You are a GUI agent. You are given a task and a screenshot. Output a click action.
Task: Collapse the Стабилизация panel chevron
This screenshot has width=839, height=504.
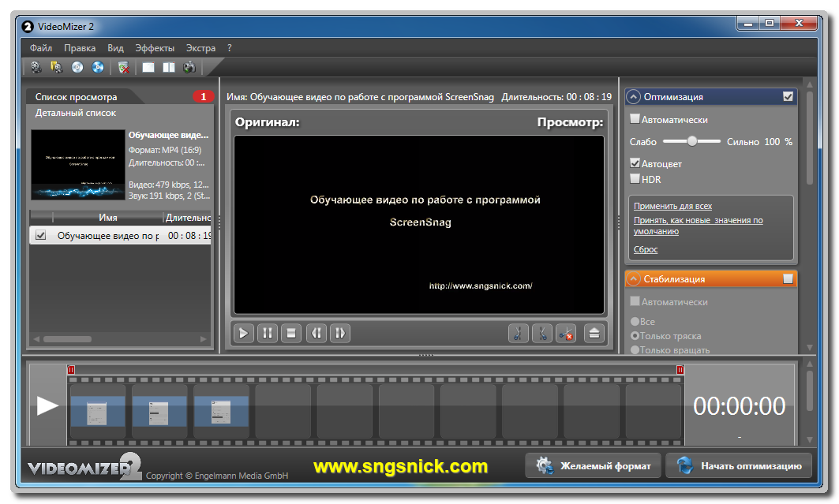point(633,279)
